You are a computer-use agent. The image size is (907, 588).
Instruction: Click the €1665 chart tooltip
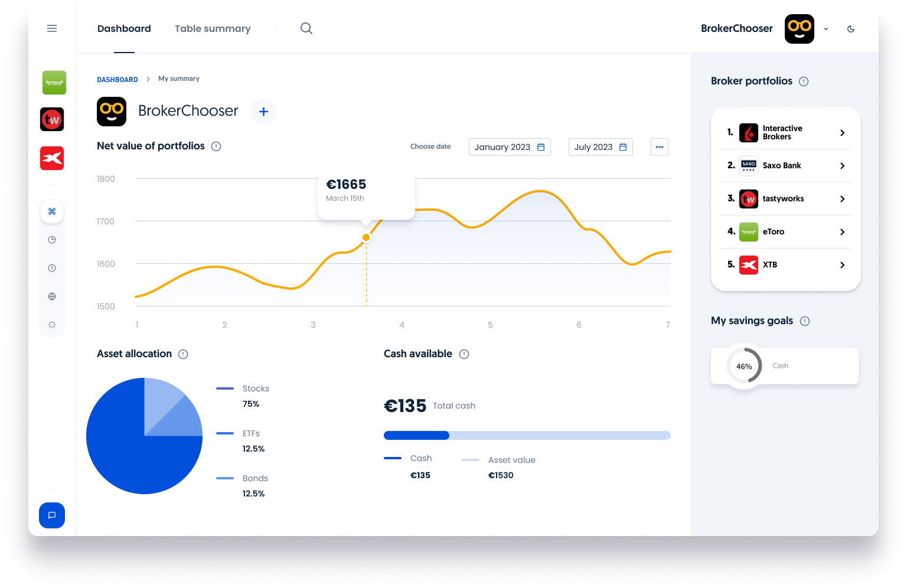pos(366,194)
